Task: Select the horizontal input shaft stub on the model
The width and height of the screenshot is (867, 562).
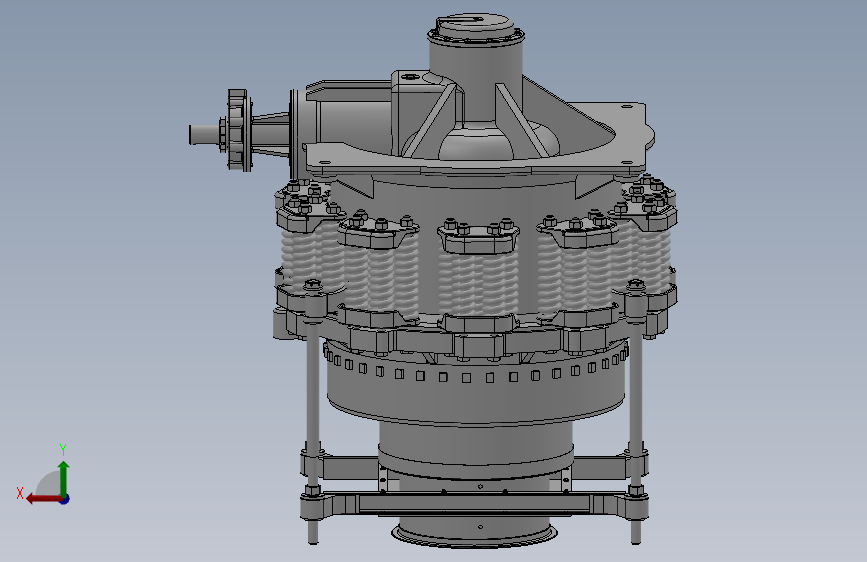Action: coord(203,135)
